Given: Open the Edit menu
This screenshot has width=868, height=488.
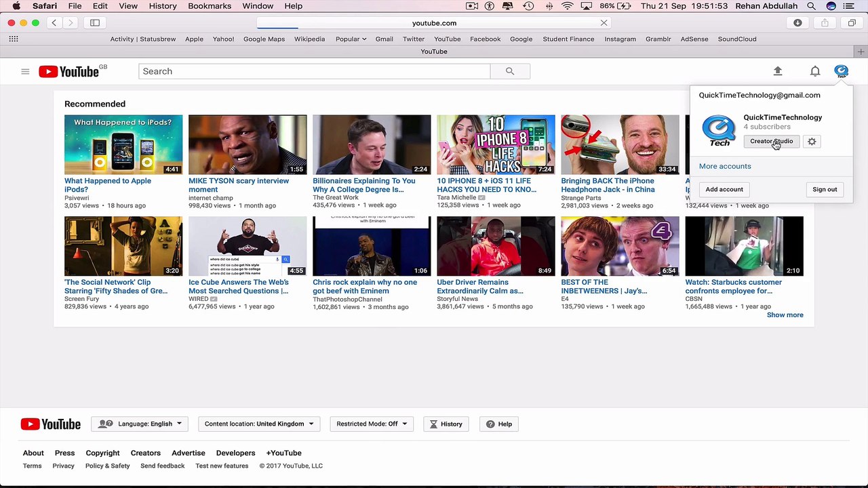Looking at the screenshot, I should coord(100,6).
